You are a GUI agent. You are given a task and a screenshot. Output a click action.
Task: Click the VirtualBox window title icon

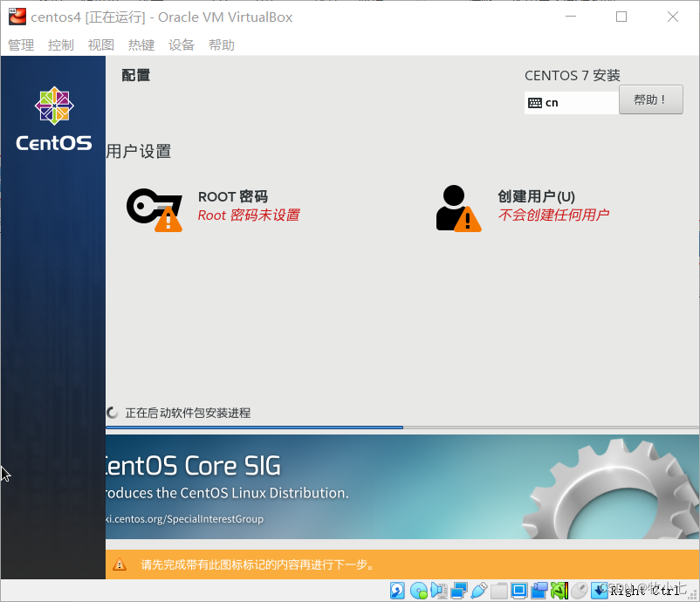(x=17, y=17)
